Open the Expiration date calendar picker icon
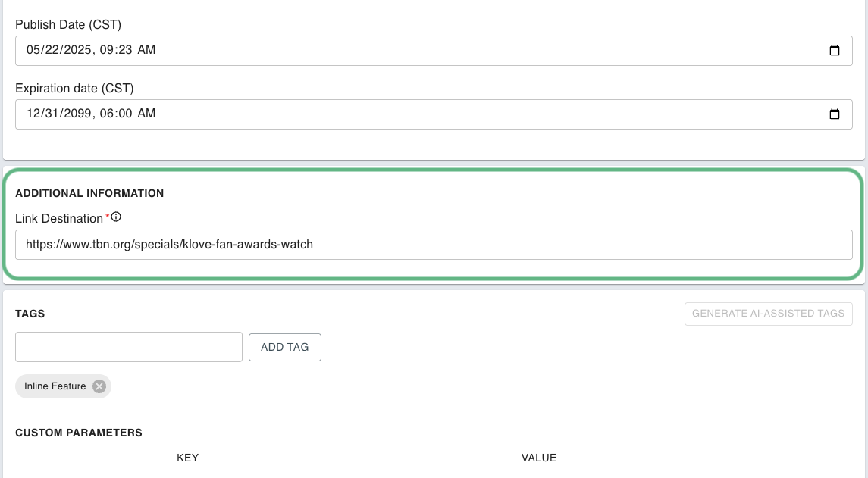The height and width of the screenshot is (478, 868). pos(835,114)
